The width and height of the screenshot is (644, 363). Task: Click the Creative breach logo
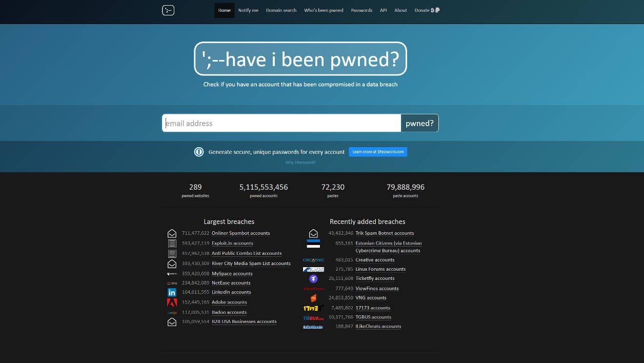click(x=313, y=260)
